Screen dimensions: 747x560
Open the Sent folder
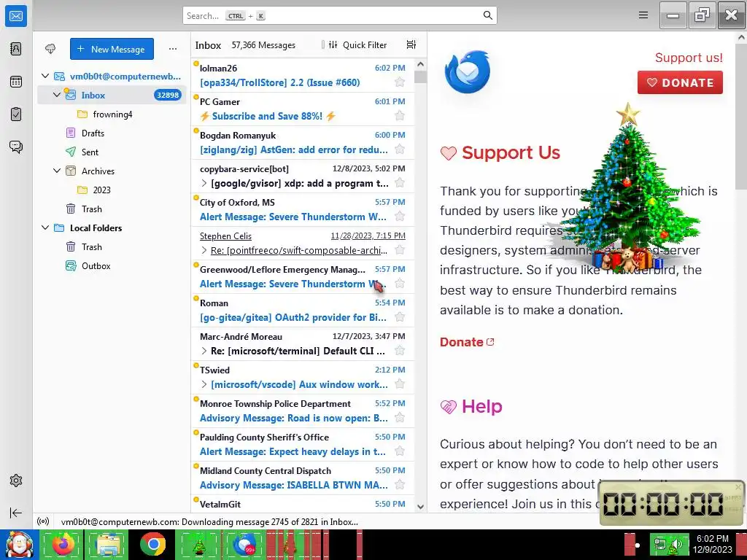pos(112,152)
